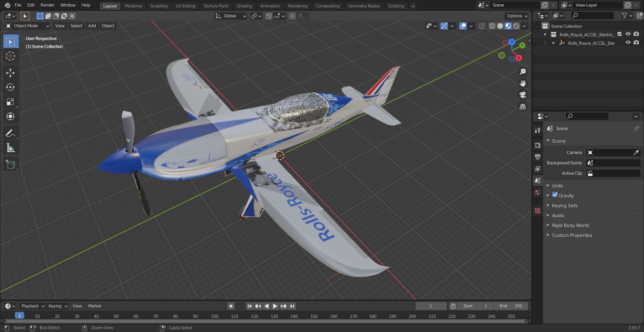This screenshot has height=332, width=644.
Task: Activate the 3D Cursor tool
Action: tap(10, 57)
